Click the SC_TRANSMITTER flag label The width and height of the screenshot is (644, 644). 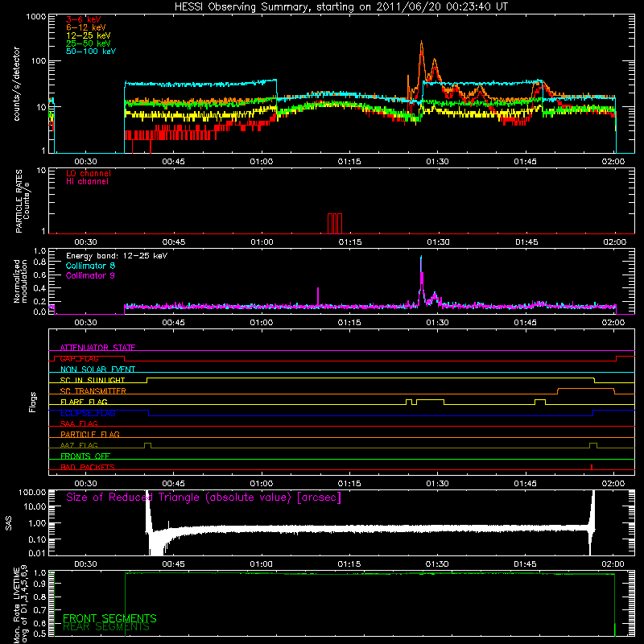click(93, 391)
